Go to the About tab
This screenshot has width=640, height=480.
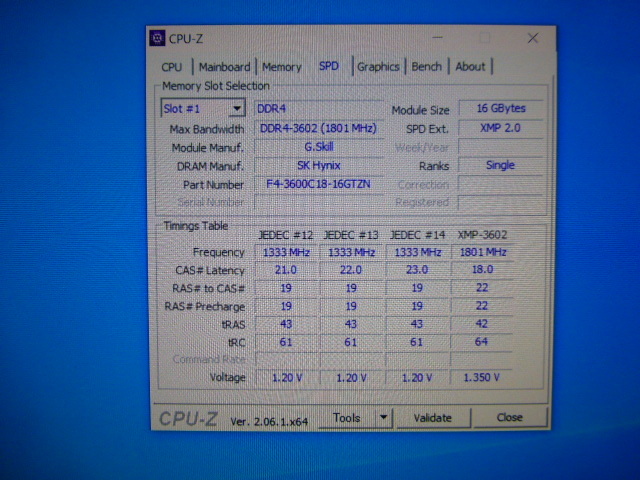[470, 67]
